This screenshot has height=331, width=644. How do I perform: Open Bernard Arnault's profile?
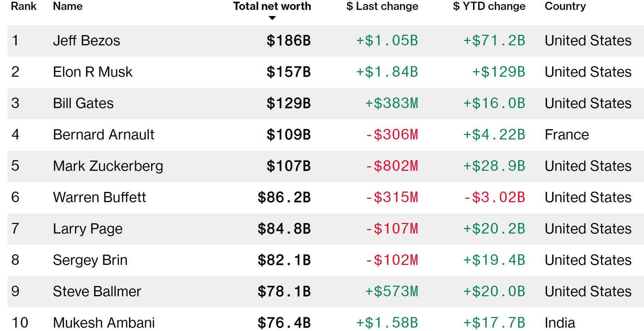coord(103,135)
